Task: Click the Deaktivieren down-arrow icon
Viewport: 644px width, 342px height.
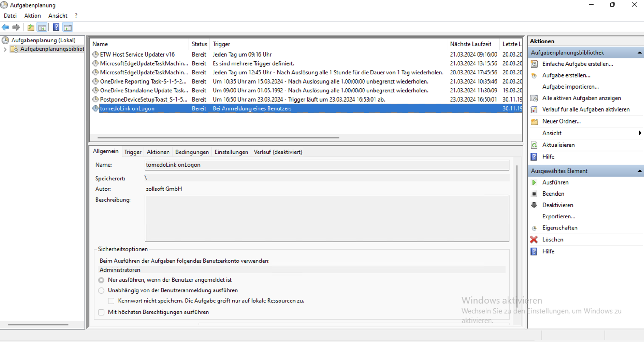Action: (534, 205)
